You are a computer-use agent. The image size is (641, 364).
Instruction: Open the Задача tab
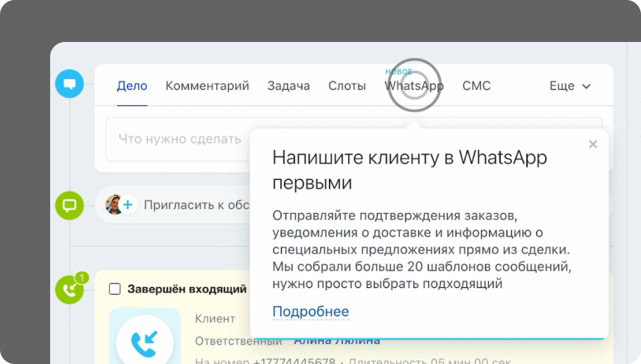tap(288, 85)
